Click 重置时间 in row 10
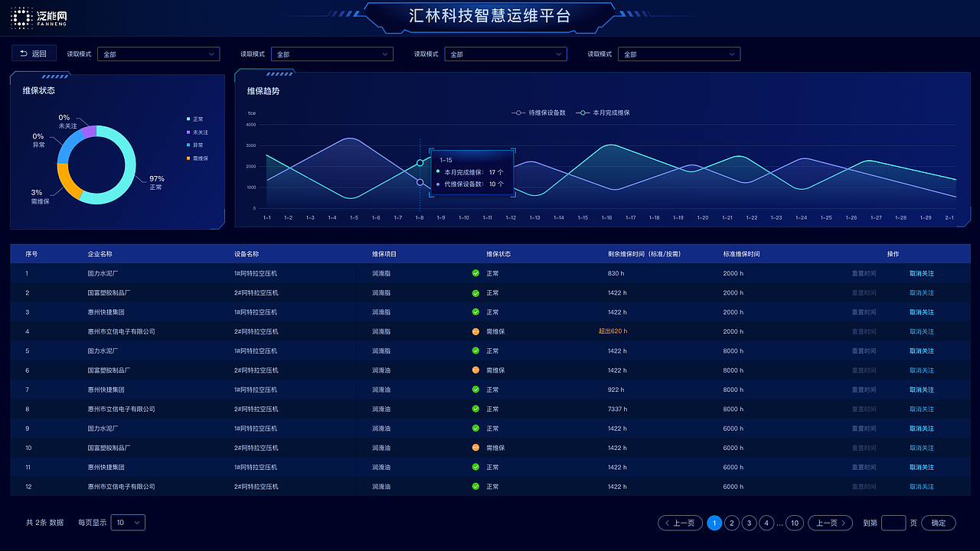Image resolution: width=980 pixels, height=551 pixels. [864, 448]
